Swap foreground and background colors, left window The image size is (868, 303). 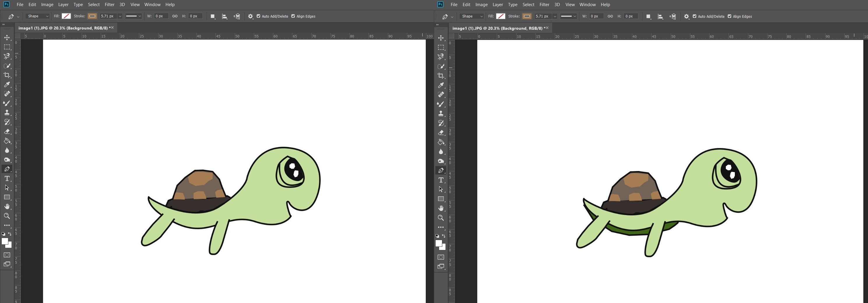pyautogui.click(x=10, y=234)
